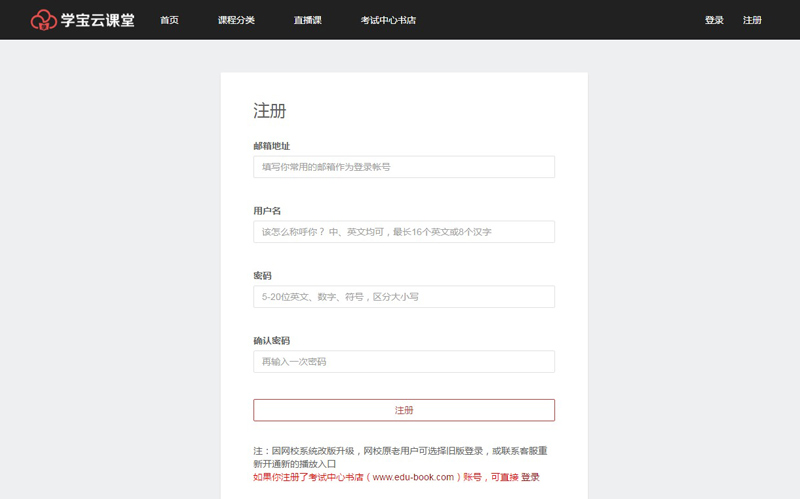Click 注册 in the top-right header
The width and height of the screenshot is (800, 499).
752,20
